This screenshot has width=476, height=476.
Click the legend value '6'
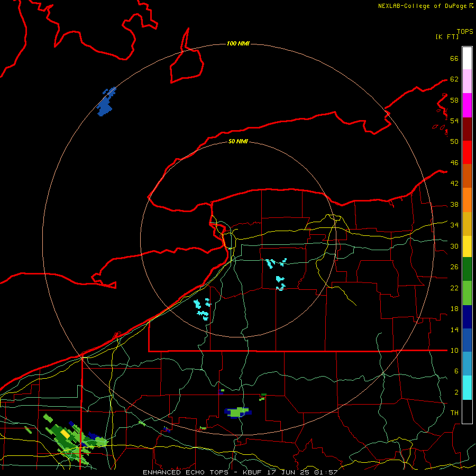click(456, 371)
